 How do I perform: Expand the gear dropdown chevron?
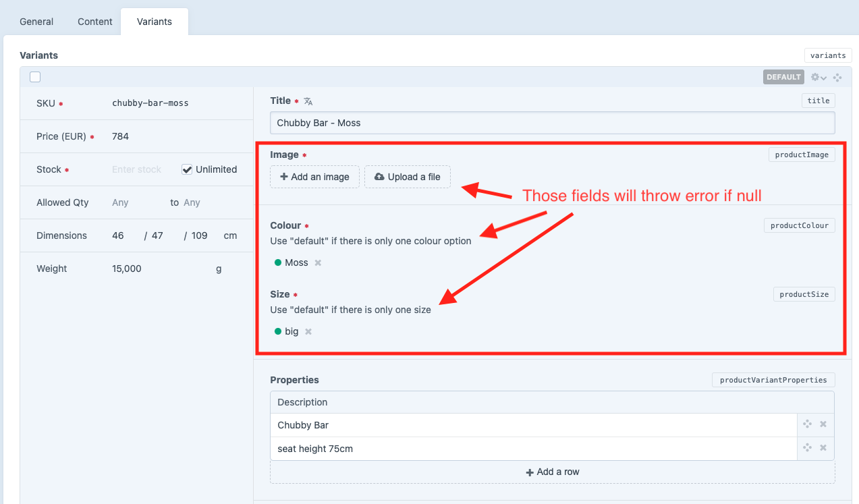824,77
